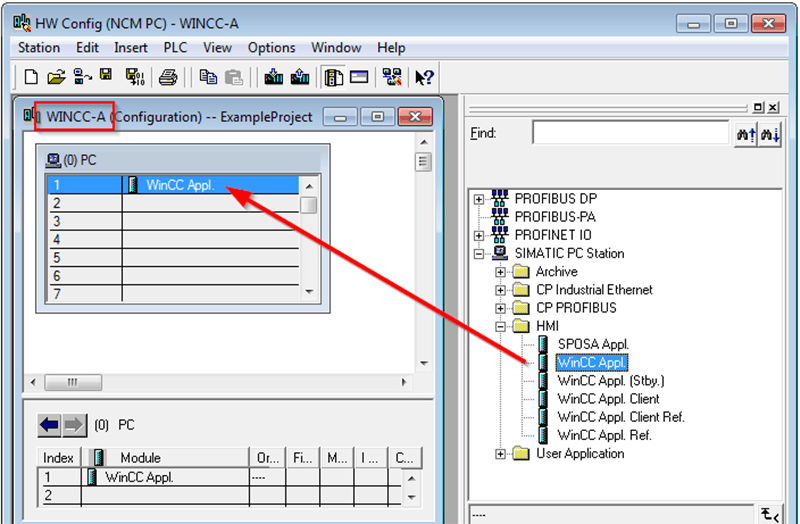
Task: Click the Or... column header
Action: [268, 458]
